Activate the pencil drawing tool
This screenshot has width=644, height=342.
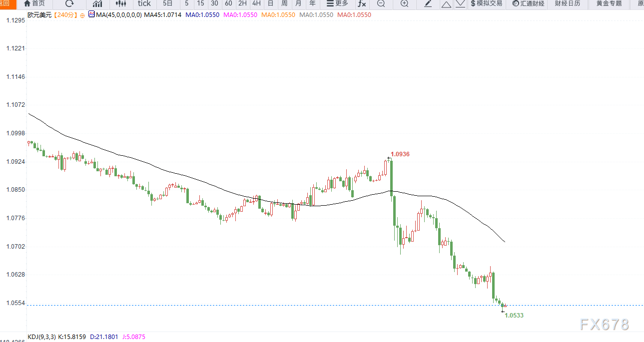tap(428, 3)
